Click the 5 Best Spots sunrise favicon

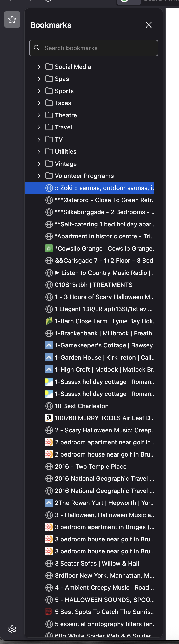pos(49,612)
